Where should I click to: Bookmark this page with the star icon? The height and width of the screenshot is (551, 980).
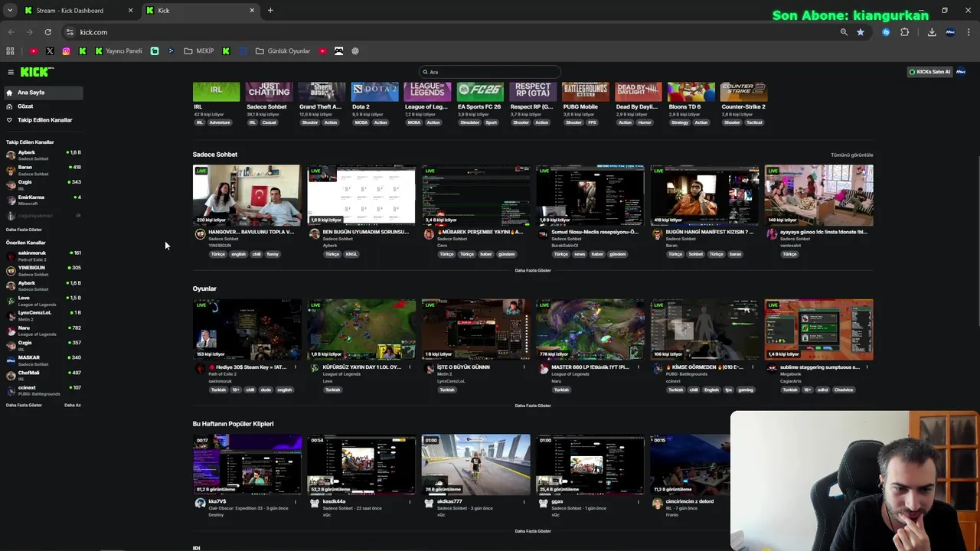[x=861, y=32]
